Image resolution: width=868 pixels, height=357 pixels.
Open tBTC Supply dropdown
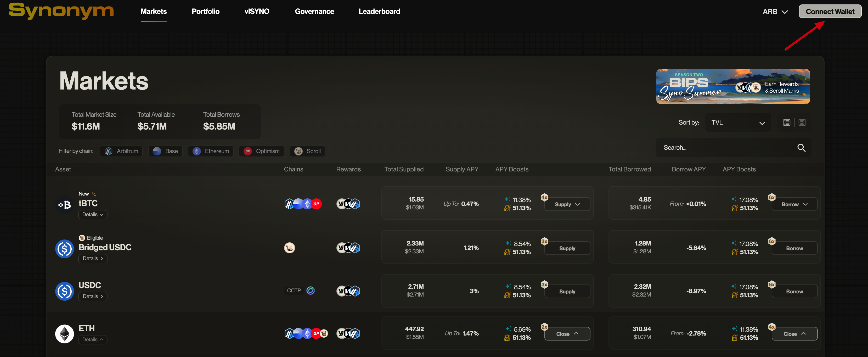coord(567,205)
